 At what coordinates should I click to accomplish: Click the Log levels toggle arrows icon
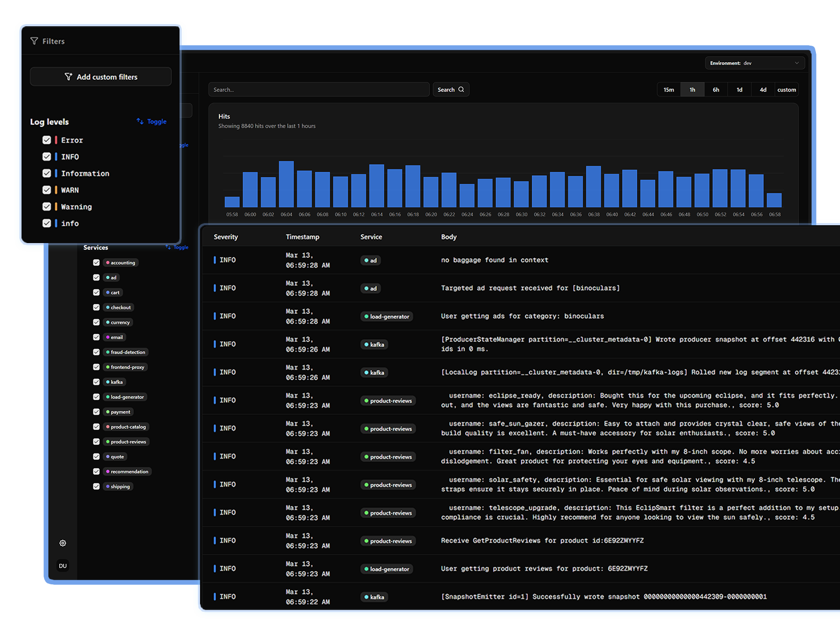click(x=140, y=121)
